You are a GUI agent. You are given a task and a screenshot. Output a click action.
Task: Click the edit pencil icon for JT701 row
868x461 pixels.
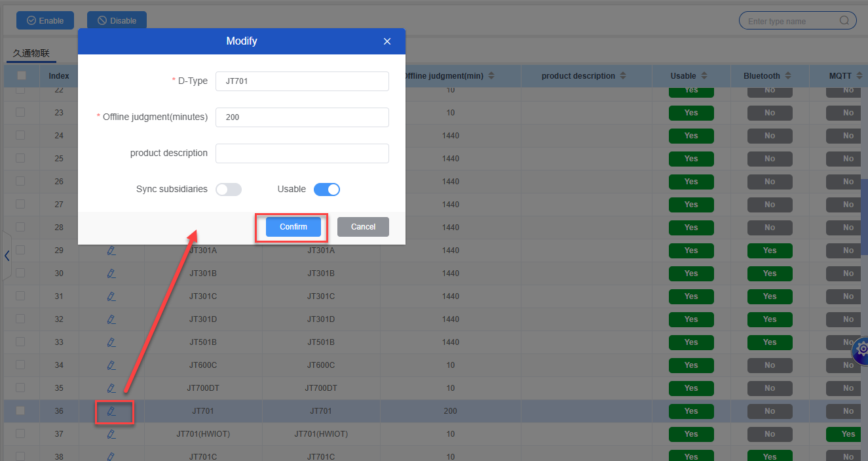[111, 411]
